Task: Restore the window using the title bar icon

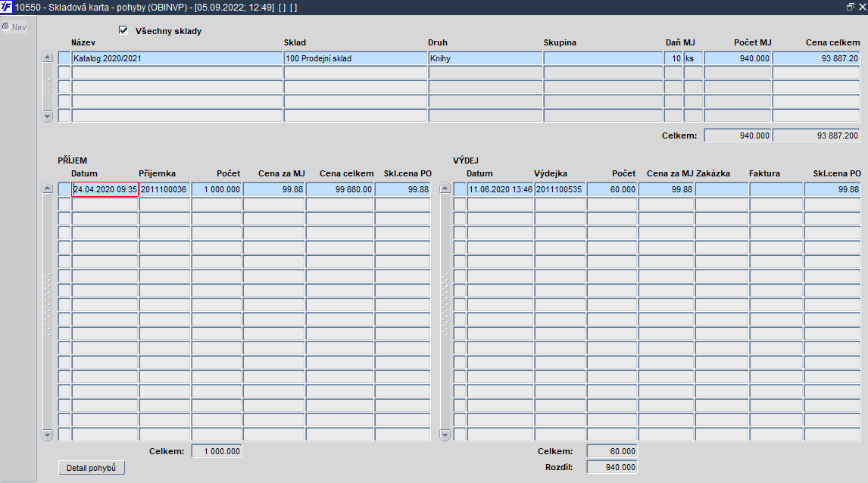Action: [x=851, y=7]
